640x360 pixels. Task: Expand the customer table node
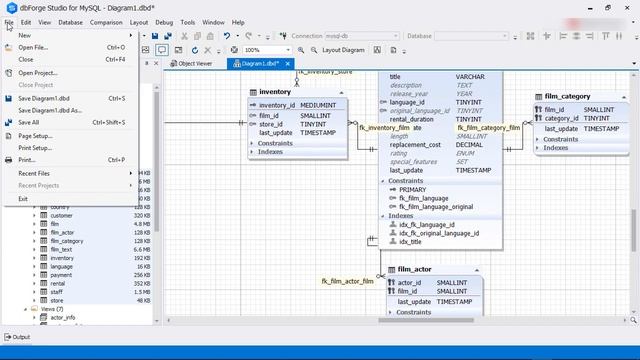coord(34,216)
